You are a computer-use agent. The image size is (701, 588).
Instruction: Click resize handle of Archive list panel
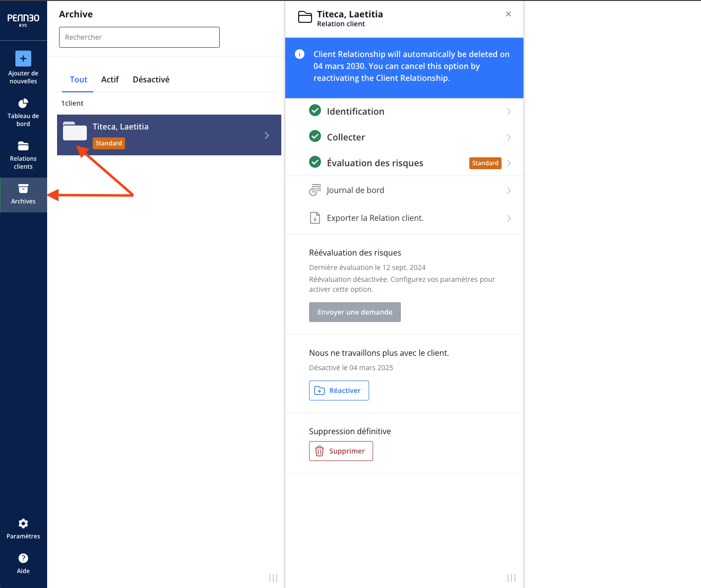click(x=273, y=578)
